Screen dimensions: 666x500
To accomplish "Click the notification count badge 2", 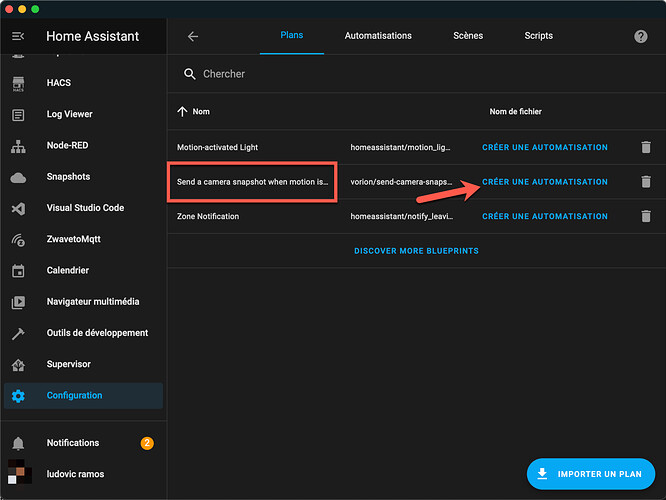I will click(147, 443).
